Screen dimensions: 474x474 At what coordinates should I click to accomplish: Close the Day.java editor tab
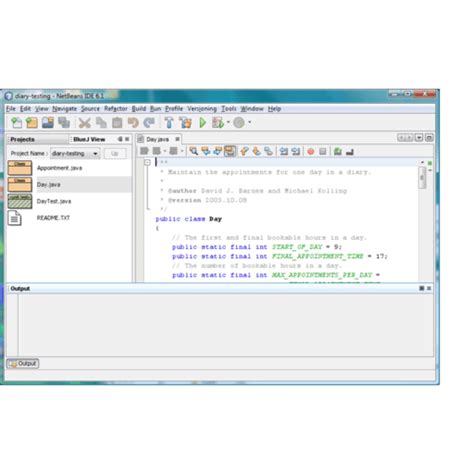(x=177, y=139)
